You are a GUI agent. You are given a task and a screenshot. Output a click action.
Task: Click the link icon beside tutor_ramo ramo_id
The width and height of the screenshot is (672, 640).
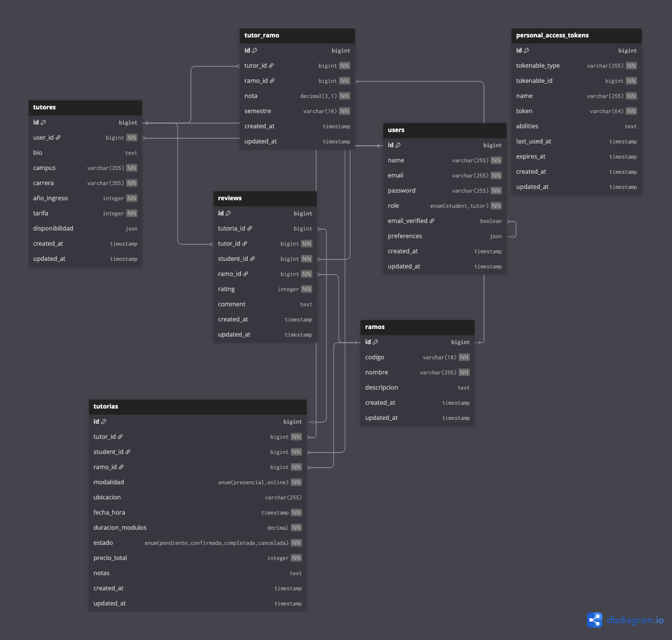tap(272, 81)
